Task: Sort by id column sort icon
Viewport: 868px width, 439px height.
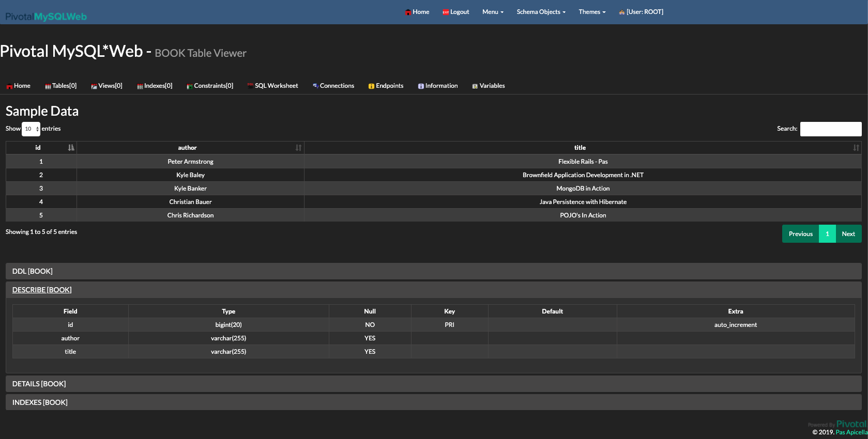Action: pyautogui.click(x=71, y=148)
